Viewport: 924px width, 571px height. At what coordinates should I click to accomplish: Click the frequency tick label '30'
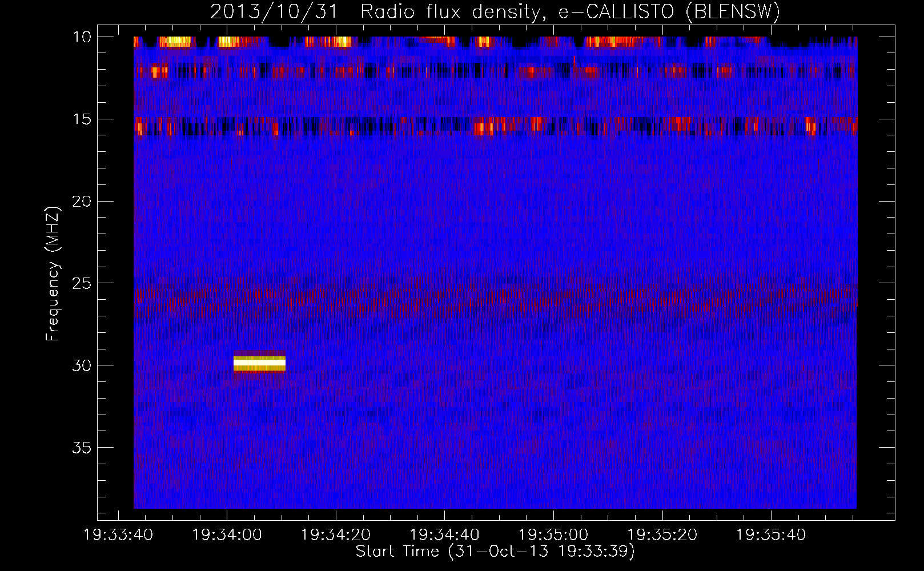tap(82, 365)
